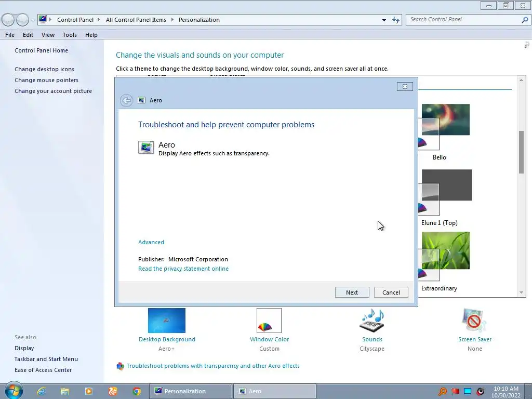Open the Tools menu
Image resolution: width=532 pixels, height=399 pixels.
tap(70, 35)
